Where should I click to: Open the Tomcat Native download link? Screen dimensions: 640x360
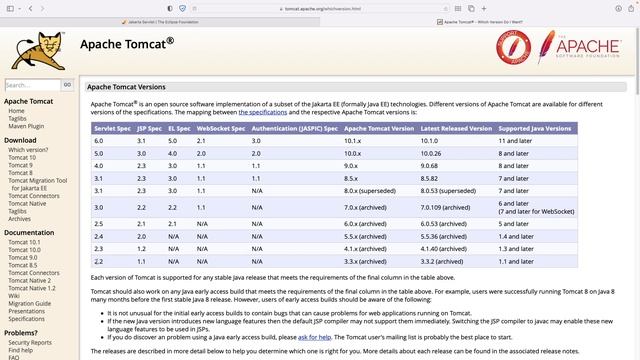pos(27,204)
